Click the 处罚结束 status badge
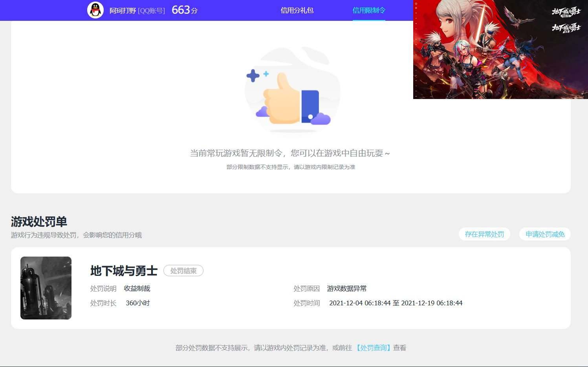Screen dimensions: 588x367 coord(183,271)
